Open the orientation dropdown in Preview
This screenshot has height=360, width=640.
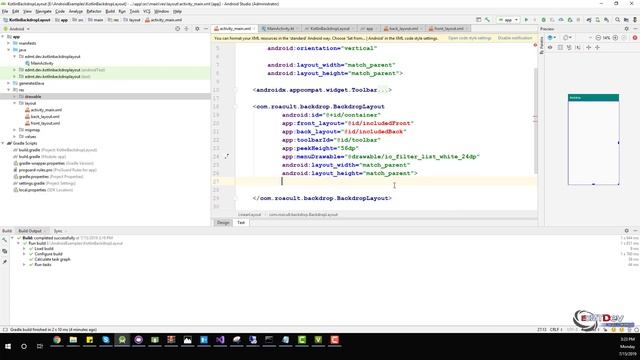[x=567, y=38]
